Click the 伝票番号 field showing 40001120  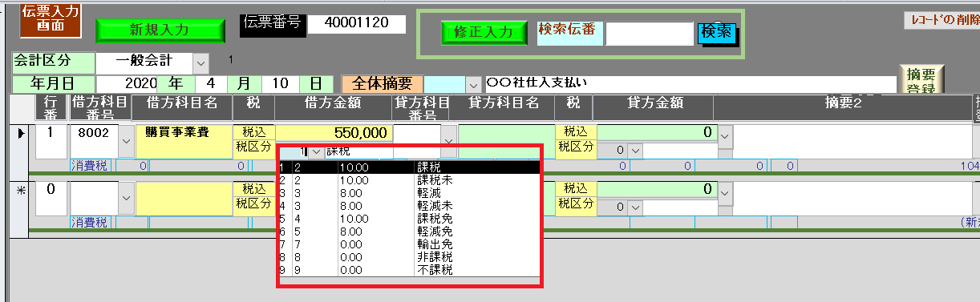point(357,23)
